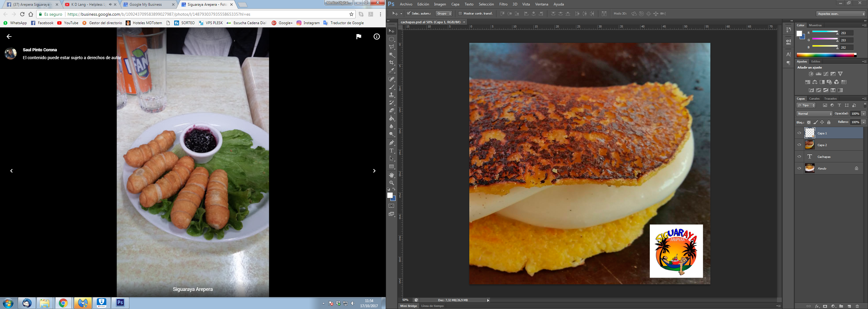
Task: Hide the Capa 2 layer visibility eye
Action: pos(799,145)
